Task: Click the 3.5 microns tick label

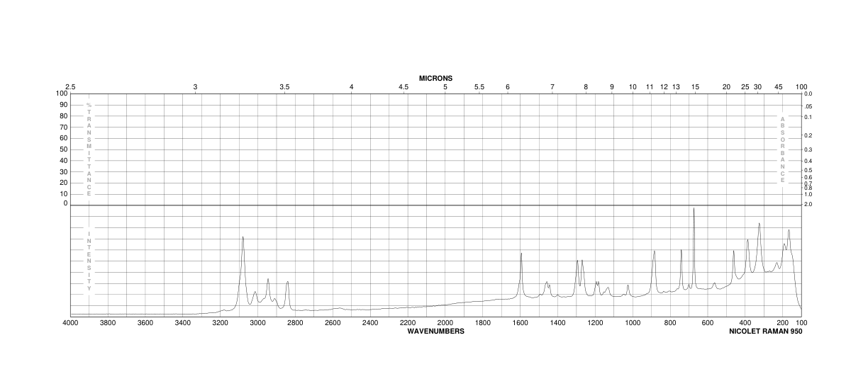Action: (x=284, y=87)
